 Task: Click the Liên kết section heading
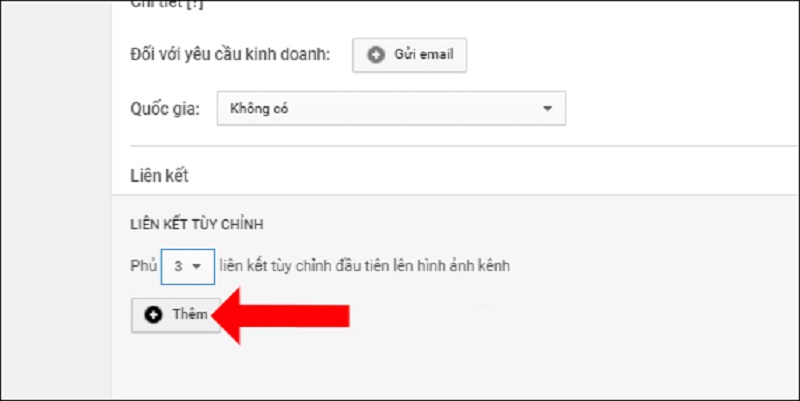(159, 176)
